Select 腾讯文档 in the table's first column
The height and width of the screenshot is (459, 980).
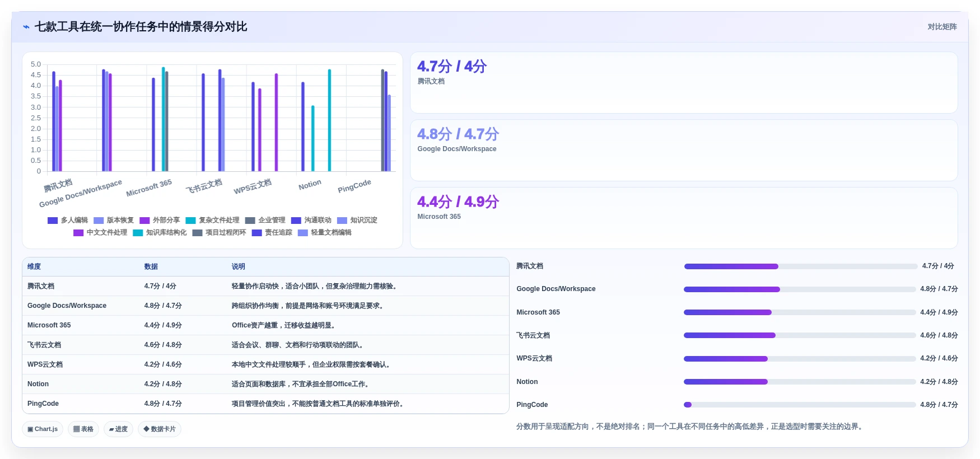pyautogui.click(x=41, y=287)
